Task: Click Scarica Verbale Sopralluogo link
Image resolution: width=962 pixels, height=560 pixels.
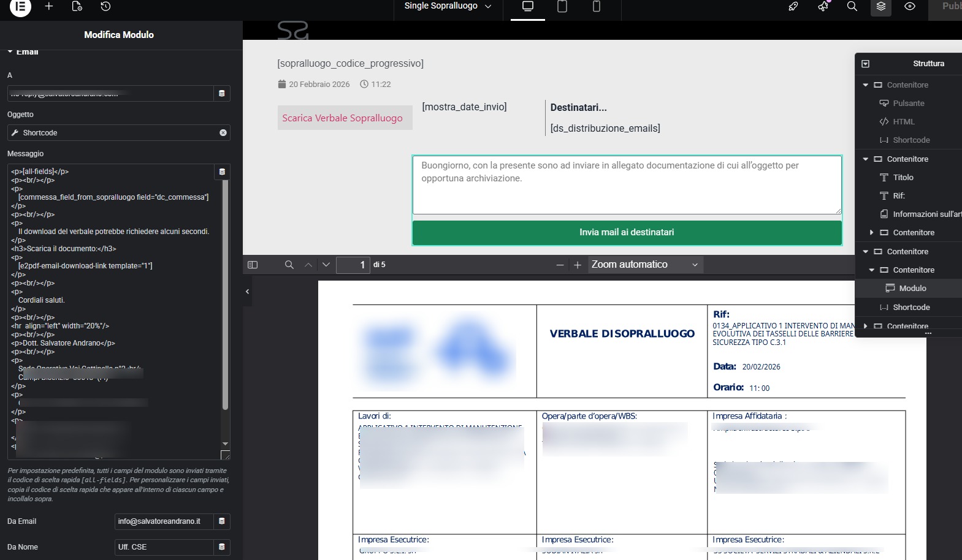Action: tap(342, 118)
